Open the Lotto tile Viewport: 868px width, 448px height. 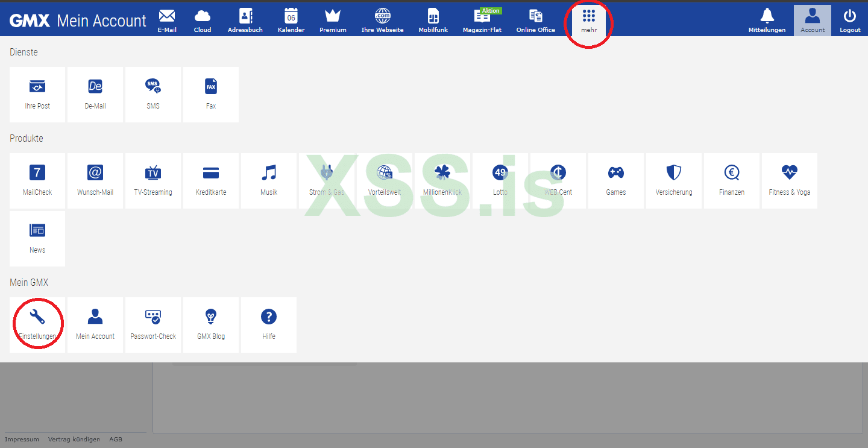click(500, 181)
